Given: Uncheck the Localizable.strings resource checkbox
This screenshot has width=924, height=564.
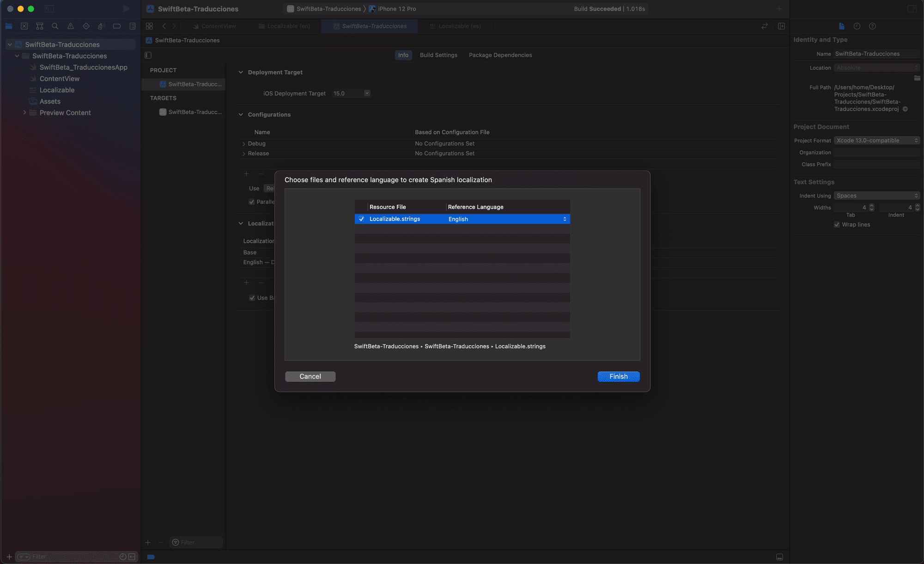Looking at the screenshot, I should [361, 219].
